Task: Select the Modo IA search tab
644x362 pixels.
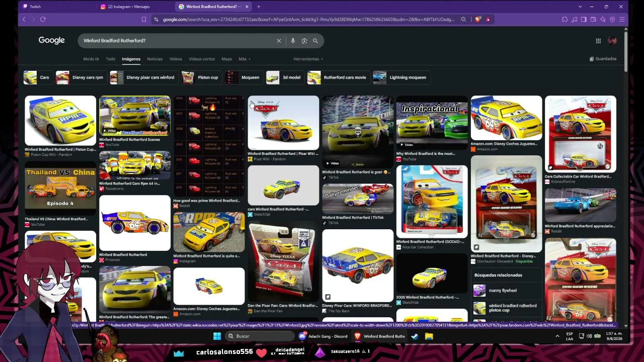Action: (x=91, y=59)
